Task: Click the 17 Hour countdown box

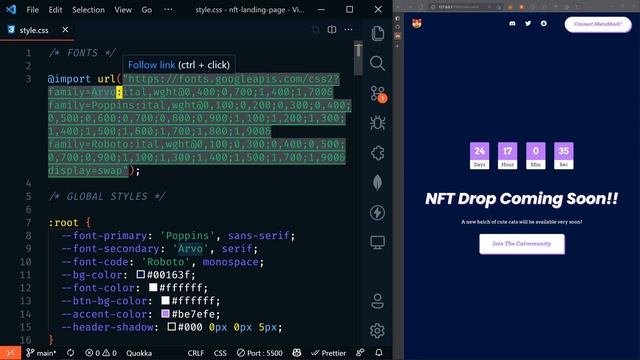Action: (x=507, y=156)
